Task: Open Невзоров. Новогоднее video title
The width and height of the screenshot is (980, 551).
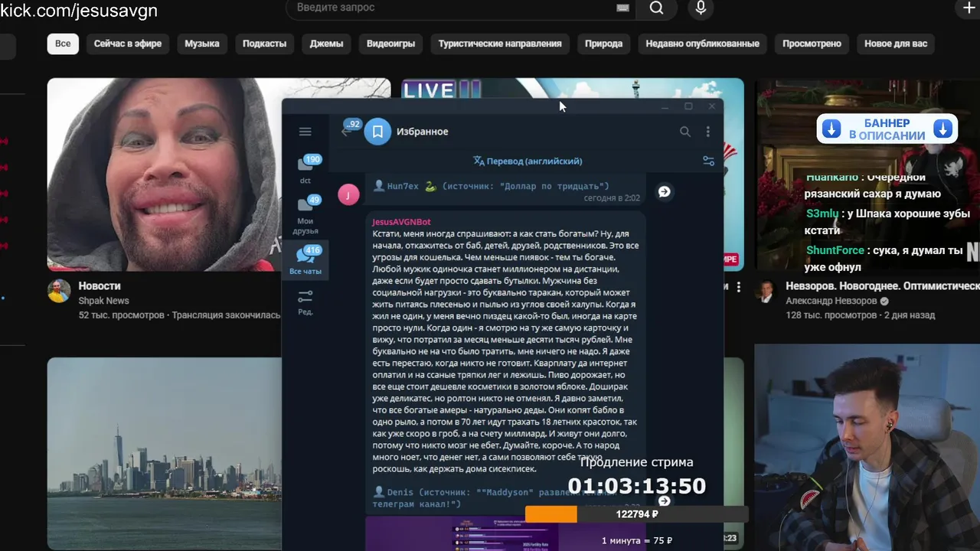Action: click(882, 285)
